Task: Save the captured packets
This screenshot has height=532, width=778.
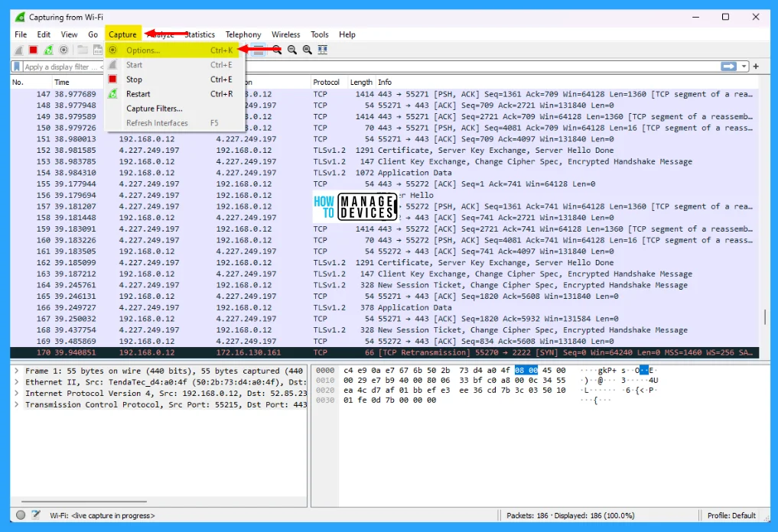Action: pos(98,50)
